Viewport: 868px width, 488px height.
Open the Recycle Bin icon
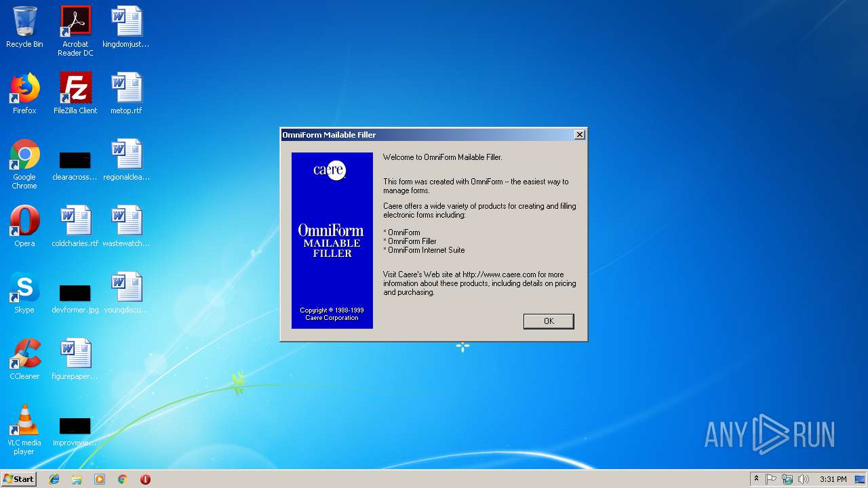24,27
